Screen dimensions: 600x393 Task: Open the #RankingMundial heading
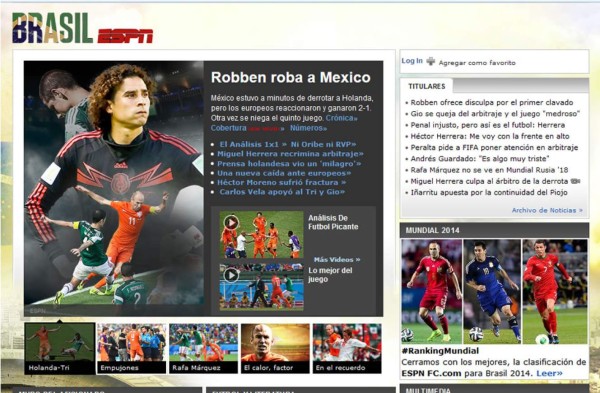click(440, 351)
